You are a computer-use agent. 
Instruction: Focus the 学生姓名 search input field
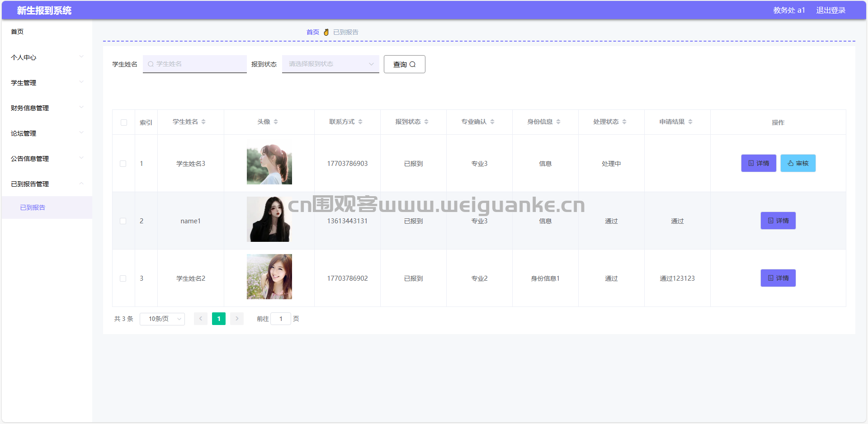pos(198,64)
